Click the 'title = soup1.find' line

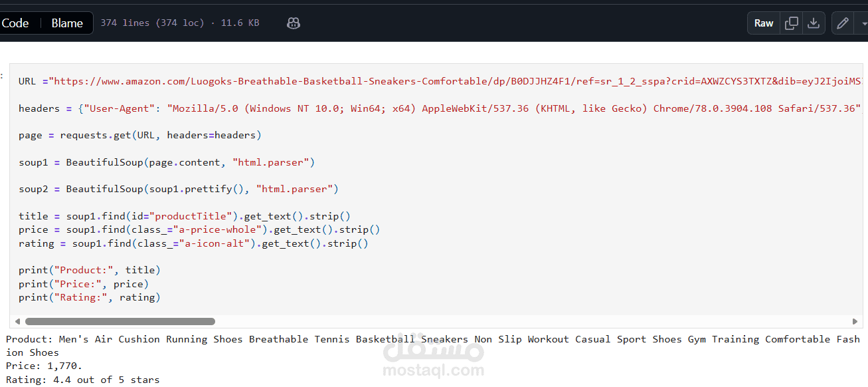[185, 216]
